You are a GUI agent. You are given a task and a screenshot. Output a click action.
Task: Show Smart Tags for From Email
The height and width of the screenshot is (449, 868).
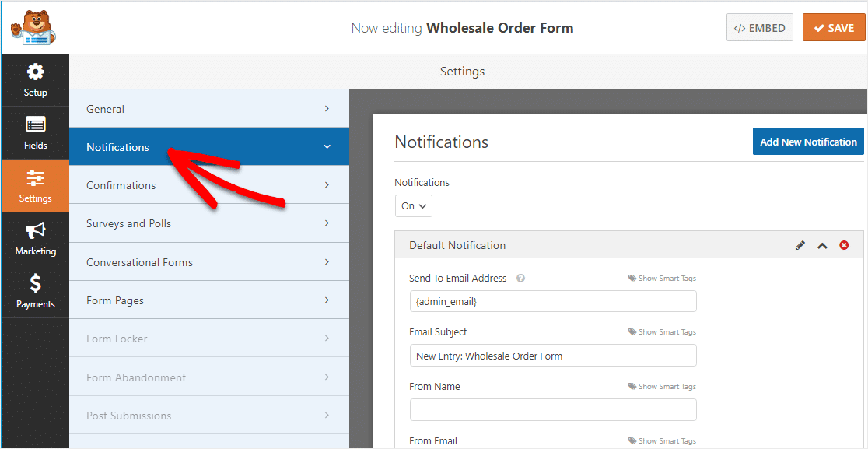click(662, 441)
